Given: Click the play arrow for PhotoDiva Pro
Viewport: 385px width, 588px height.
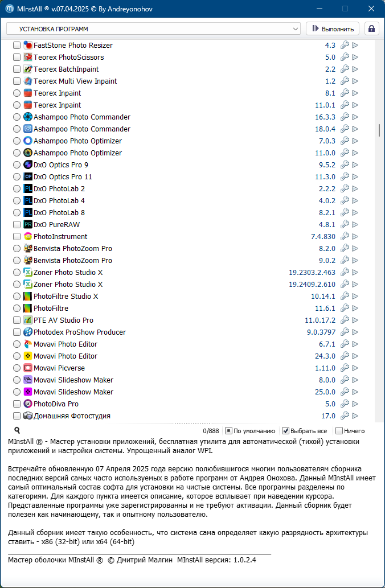Looking at the screenshot, I should tap(355, 404).
